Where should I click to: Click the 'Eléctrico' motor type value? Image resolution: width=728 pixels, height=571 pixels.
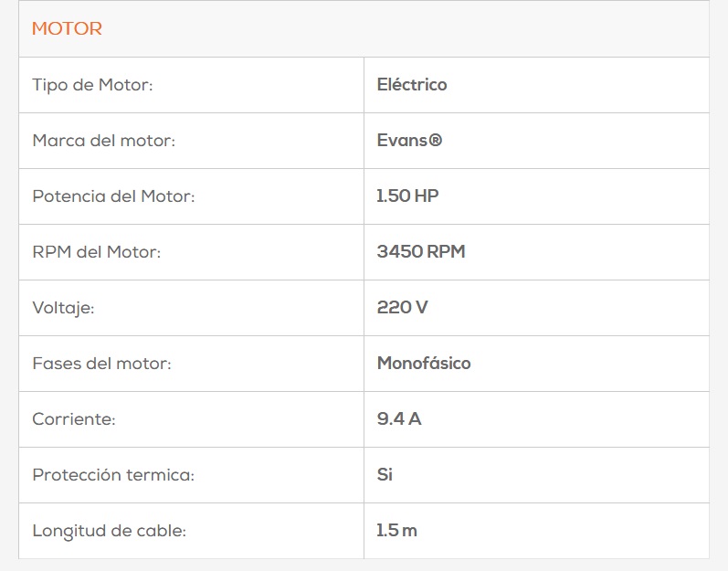pyautogui.click(x=412, y=85)
